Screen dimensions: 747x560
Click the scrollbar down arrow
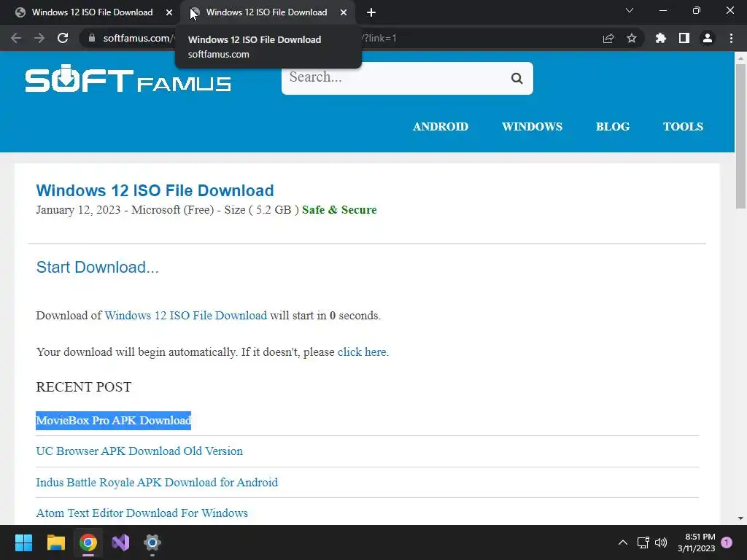click(x=740, y=518)
